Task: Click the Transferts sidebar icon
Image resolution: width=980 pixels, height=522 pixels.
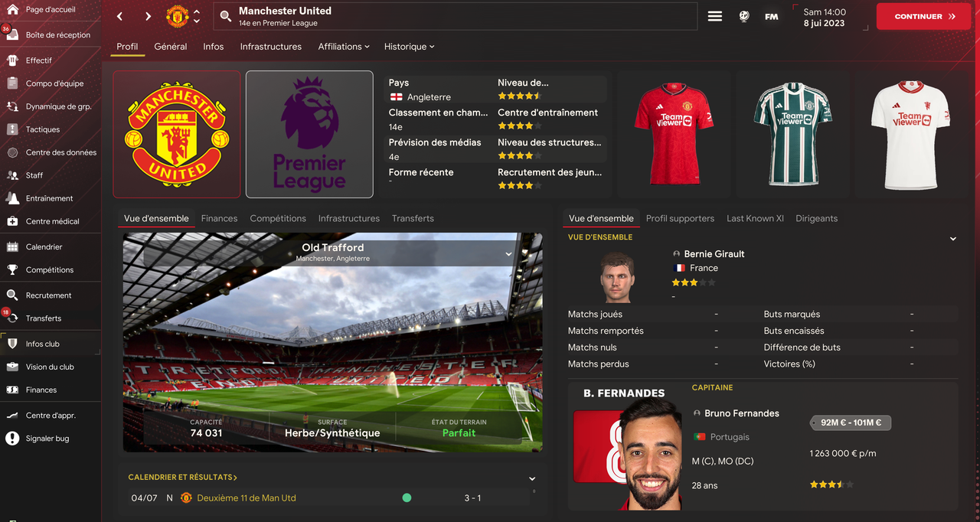Action: 12,318
